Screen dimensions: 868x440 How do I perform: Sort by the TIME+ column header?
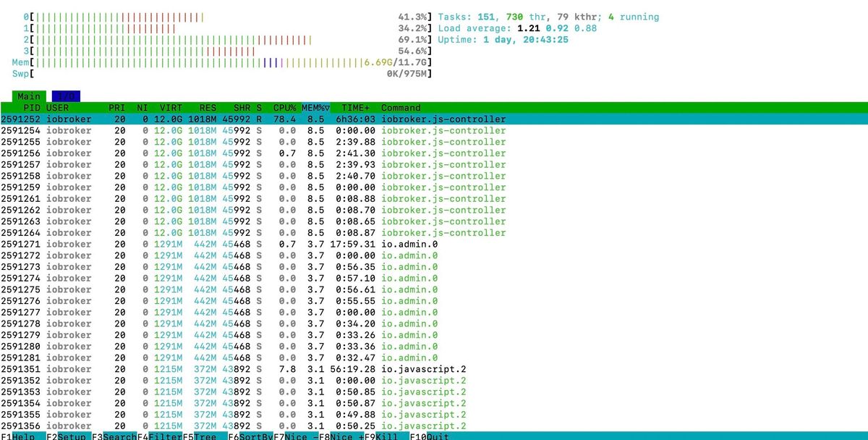point(355,108)
